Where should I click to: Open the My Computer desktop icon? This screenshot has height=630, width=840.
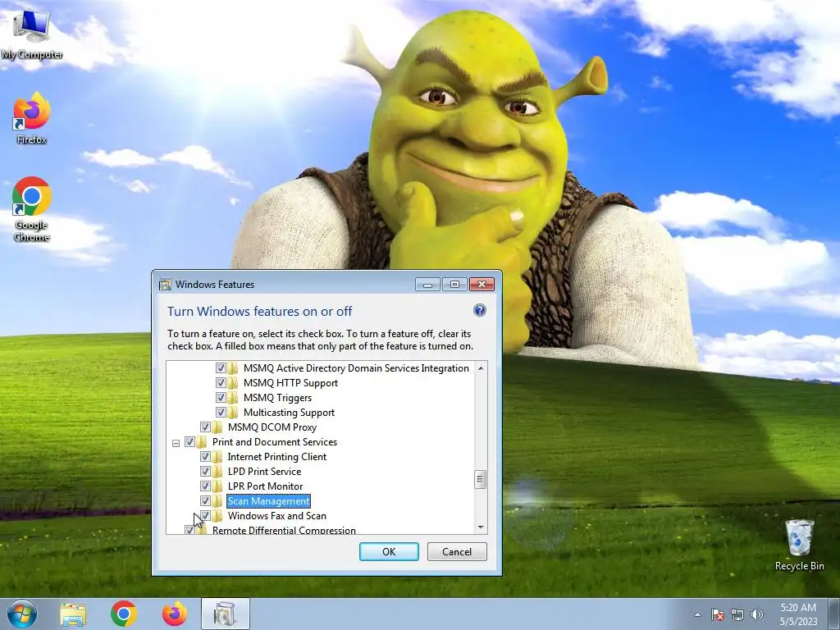coord(32,34)
